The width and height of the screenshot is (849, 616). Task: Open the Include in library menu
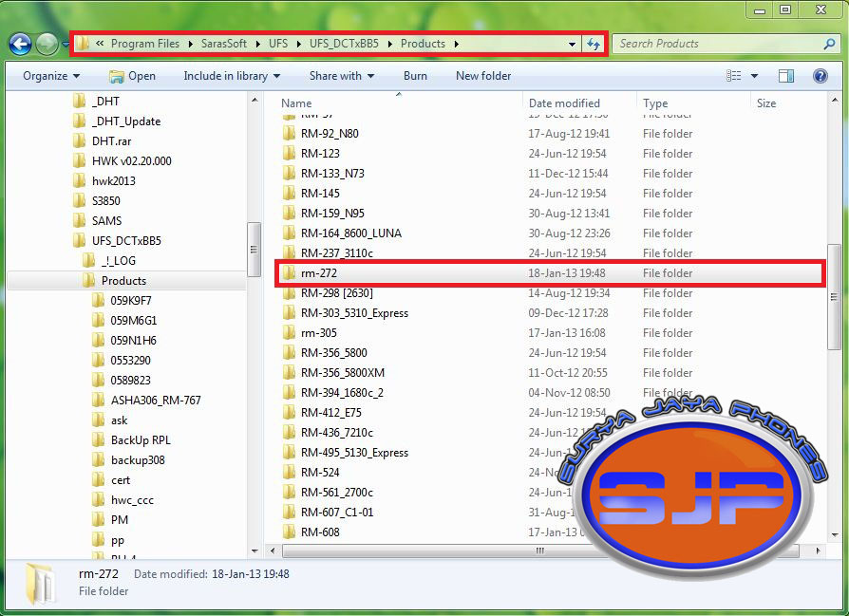(x=232, y=76)
